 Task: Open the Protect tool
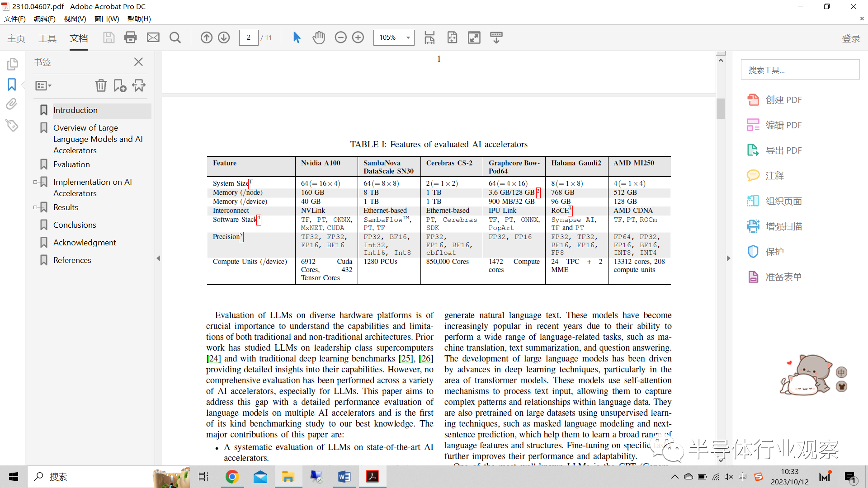[765, 252]
